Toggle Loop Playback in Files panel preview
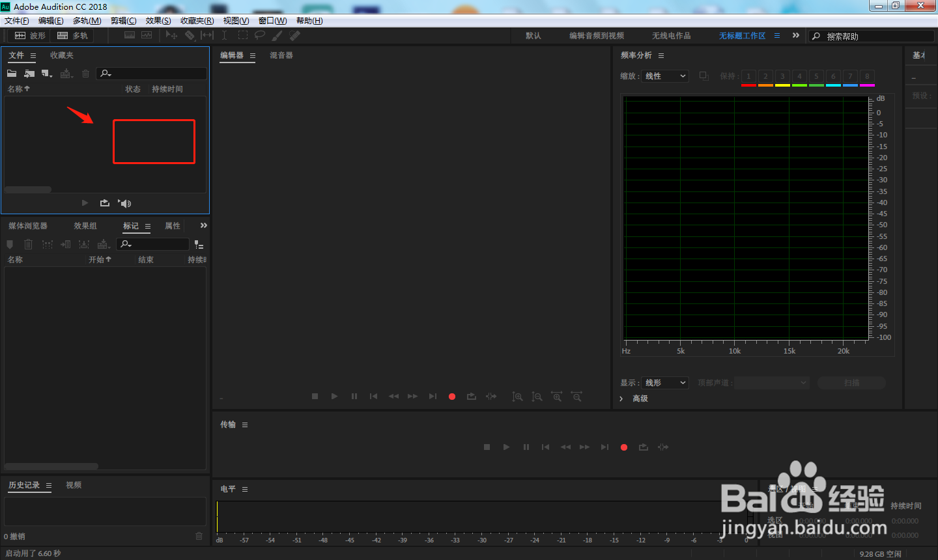 (104, 203)
